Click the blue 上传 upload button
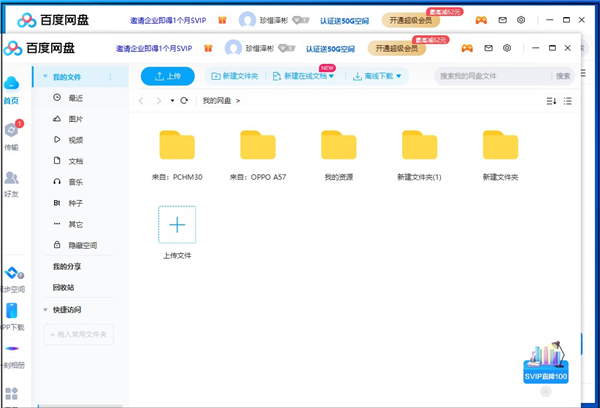This screenshot has height=408, width=600. point(167,76)
